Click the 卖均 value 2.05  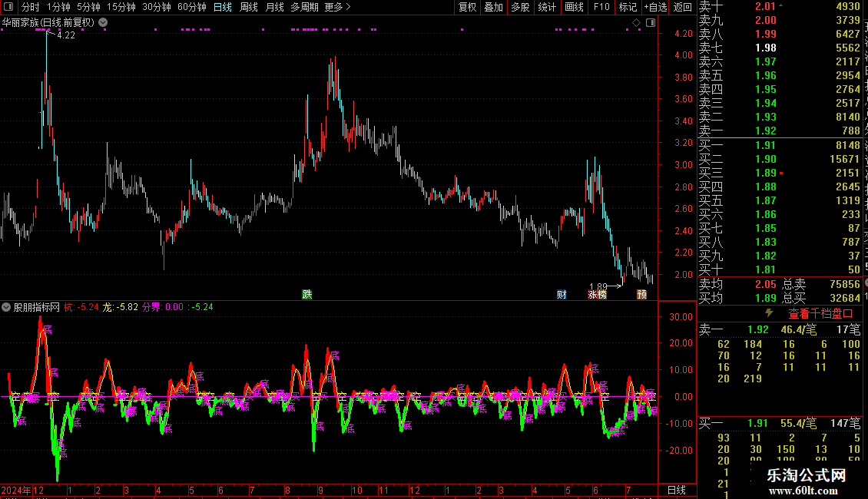pos(766,284)
